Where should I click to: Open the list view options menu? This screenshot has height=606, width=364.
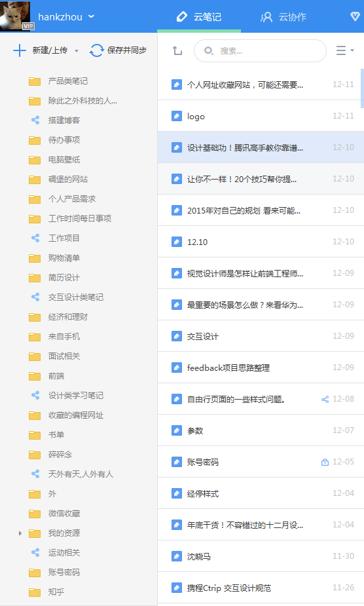344,50
